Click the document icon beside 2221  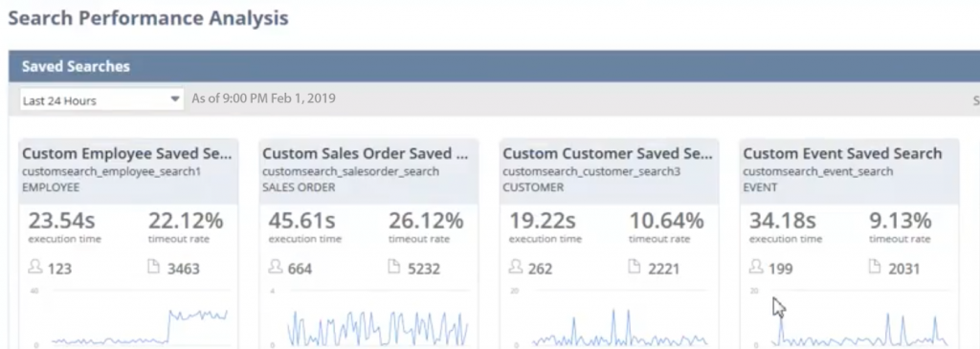635,267
